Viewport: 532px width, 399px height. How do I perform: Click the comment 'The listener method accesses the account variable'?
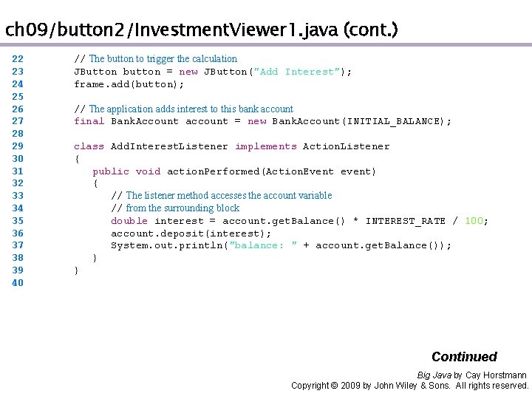229,195
